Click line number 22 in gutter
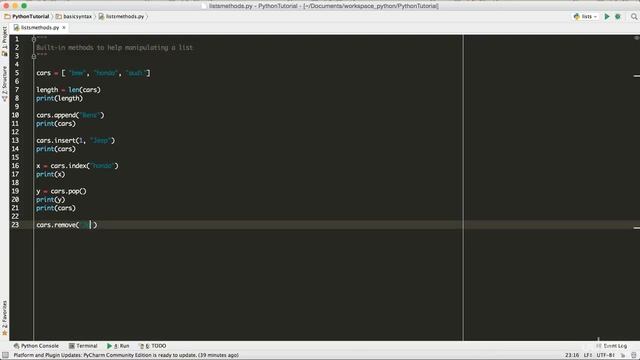This screenshot has height=360, width=640. [15, 216]
